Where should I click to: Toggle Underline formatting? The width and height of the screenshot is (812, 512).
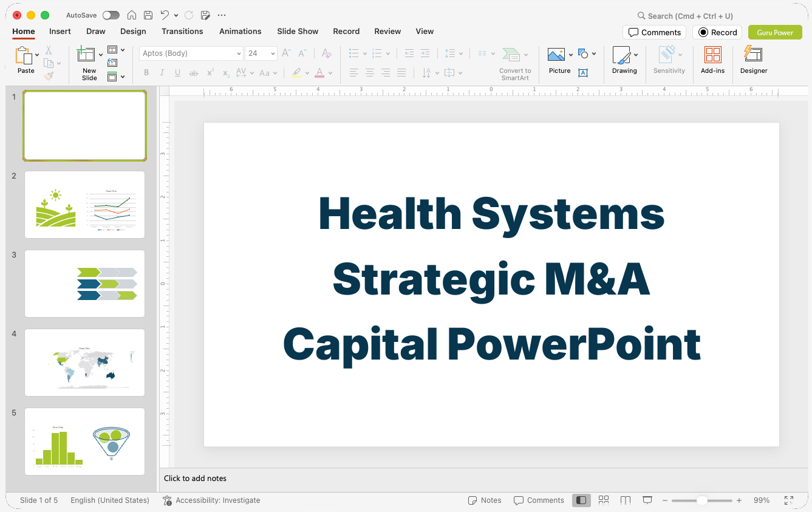click(x=177, y=73)
